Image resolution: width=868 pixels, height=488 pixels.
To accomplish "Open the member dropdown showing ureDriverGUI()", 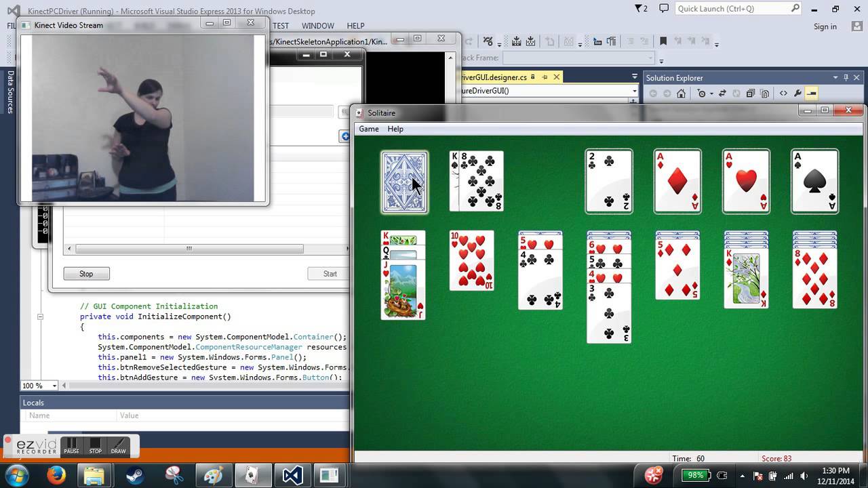I will click(549, 91).
